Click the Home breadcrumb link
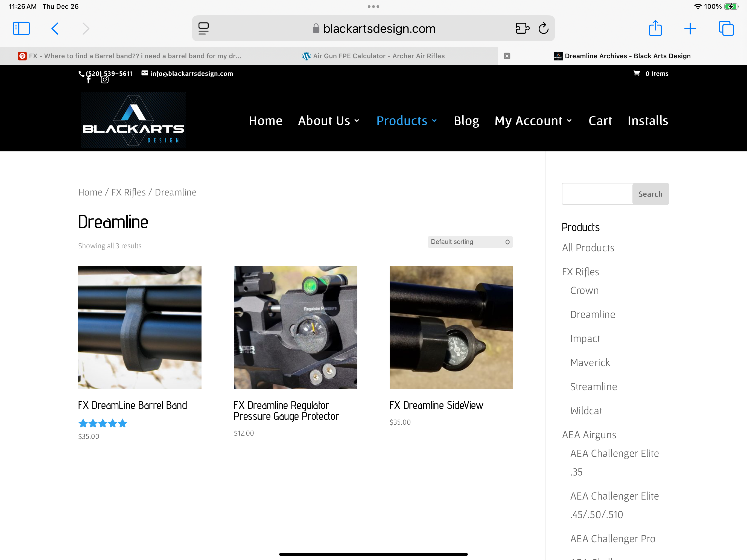The height and width of the screenshot is (560, 747). coord(90,192)
